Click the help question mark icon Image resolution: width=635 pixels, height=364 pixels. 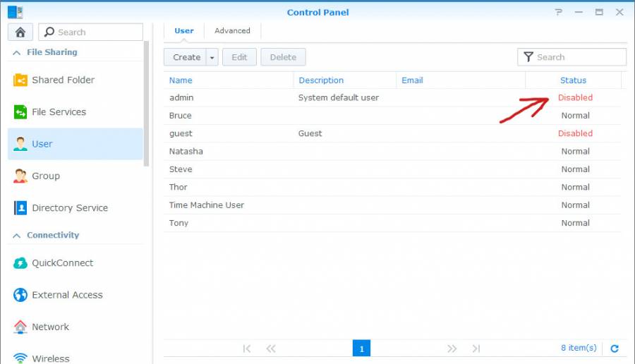(559, 12)
